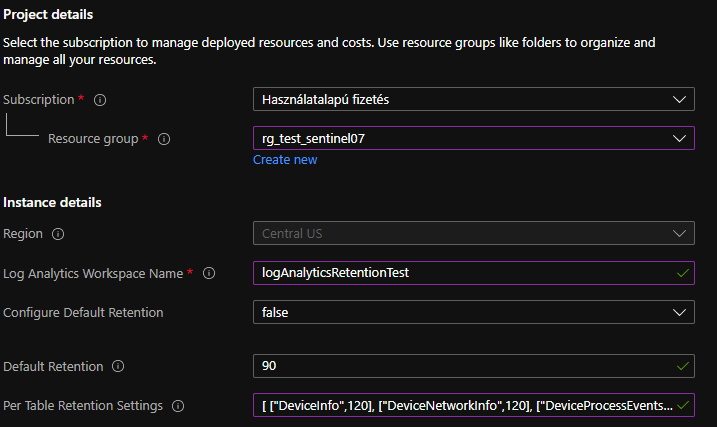This screenshot has width=717, height=427.
Task: Expand the Resource group dropdown rg_test_sentinel07
Action: pos(473,138)
